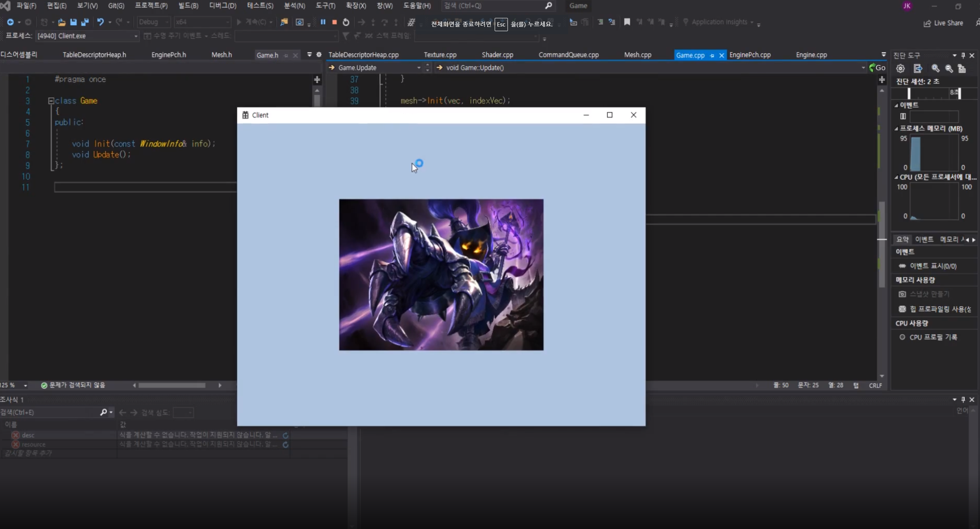Toggle bookmark with the bookmark icon
Image resolution: width=980 pixels, height=529 pixels.
(x=627, y=22)
